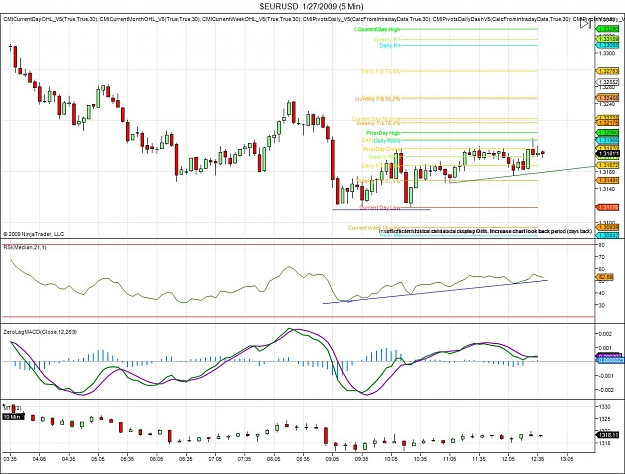Click the "Daily Fib 76.4%" level label
Image resolution: width=625 pixels, height=474 pixels.
point(381,71)
